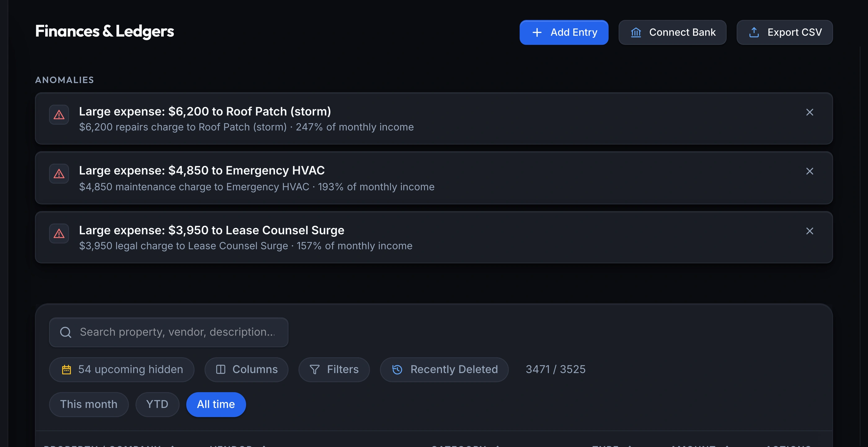
Task: Click the search magnifier icon
Action: point(65,332)
